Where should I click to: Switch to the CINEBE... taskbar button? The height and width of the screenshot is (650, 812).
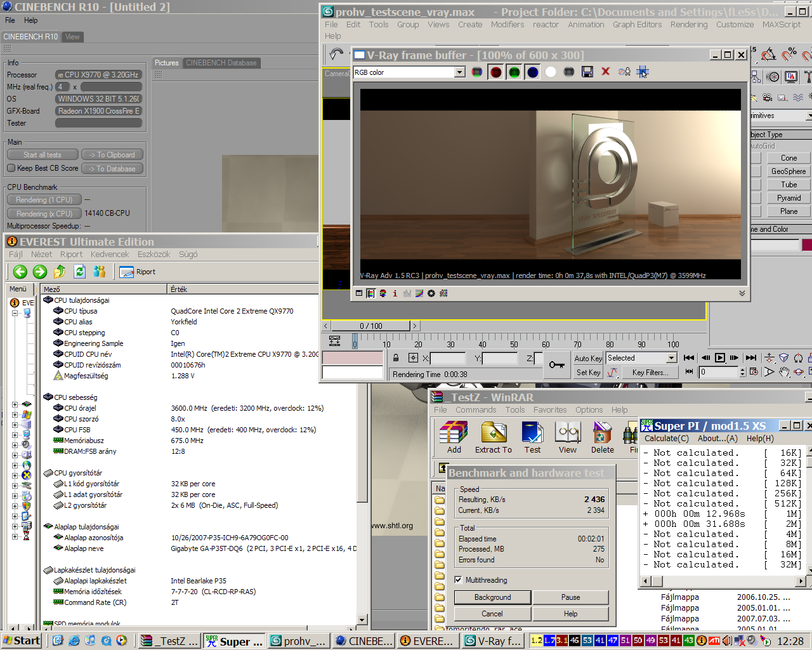[365, 641]
